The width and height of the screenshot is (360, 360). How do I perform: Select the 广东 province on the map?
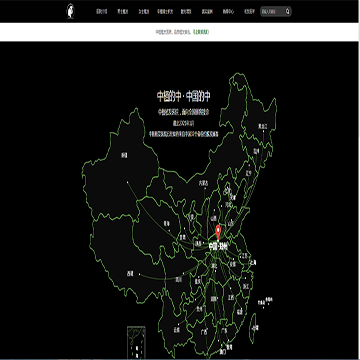tap(224, 331)
